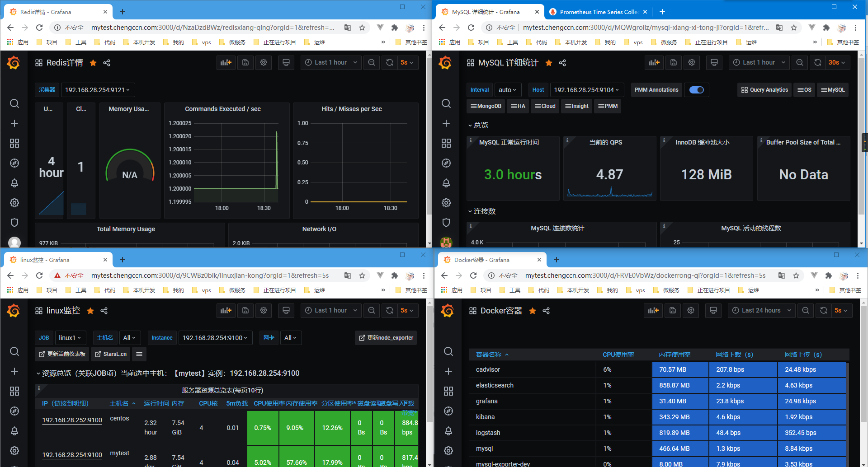
Task: Open dashboard settings in linux监控 window
Action: click(264, 311)
